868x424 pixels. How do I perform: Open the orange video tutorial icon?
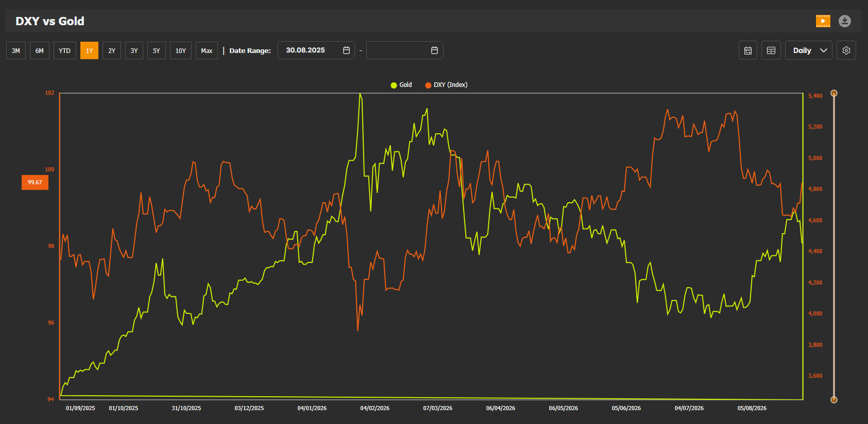pyautogui.click(x=823, y=21)
